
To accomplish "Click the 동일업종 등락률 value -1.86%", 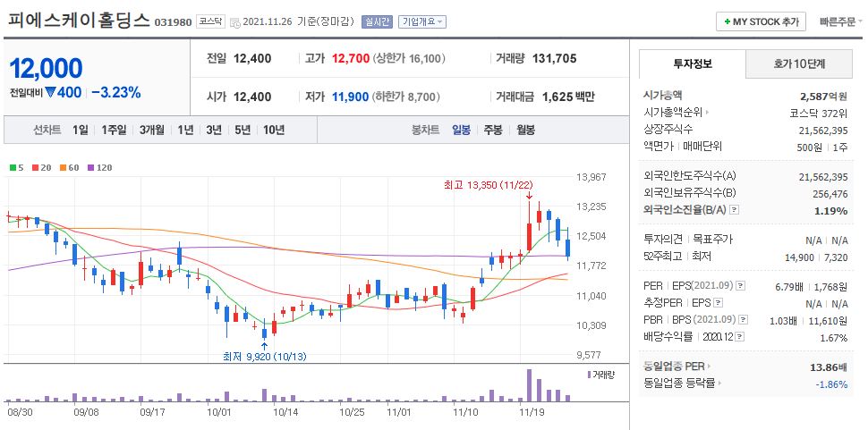I will pos(831,384).
